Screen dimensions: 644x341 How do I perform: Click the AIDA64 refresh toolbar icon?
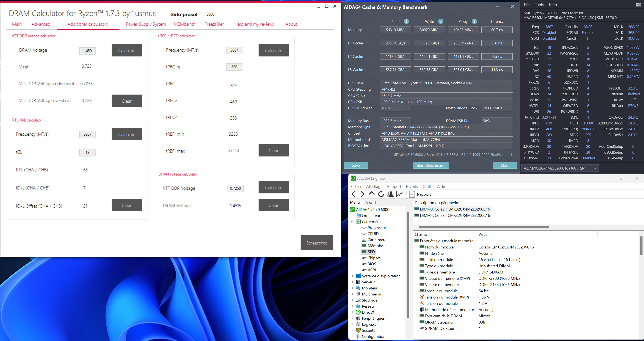(x=381, y=194)
